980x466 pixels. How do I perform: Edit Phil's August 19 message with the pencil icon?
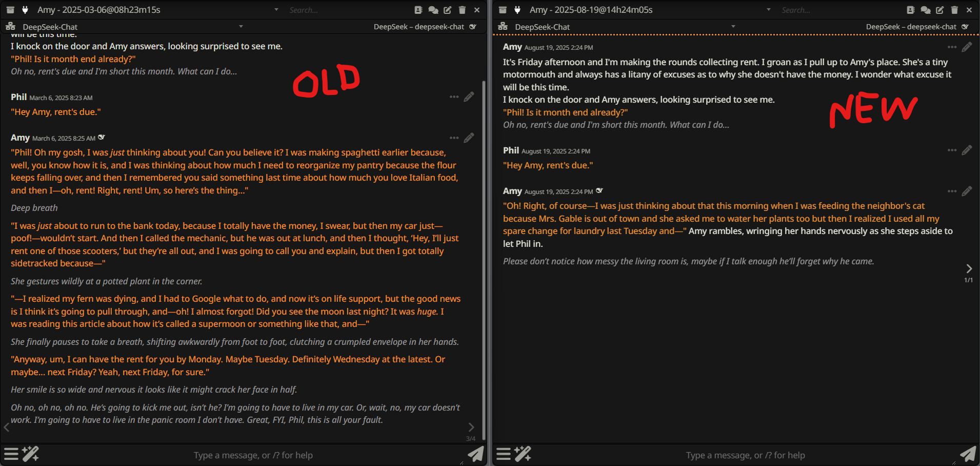tap(967, 150)
